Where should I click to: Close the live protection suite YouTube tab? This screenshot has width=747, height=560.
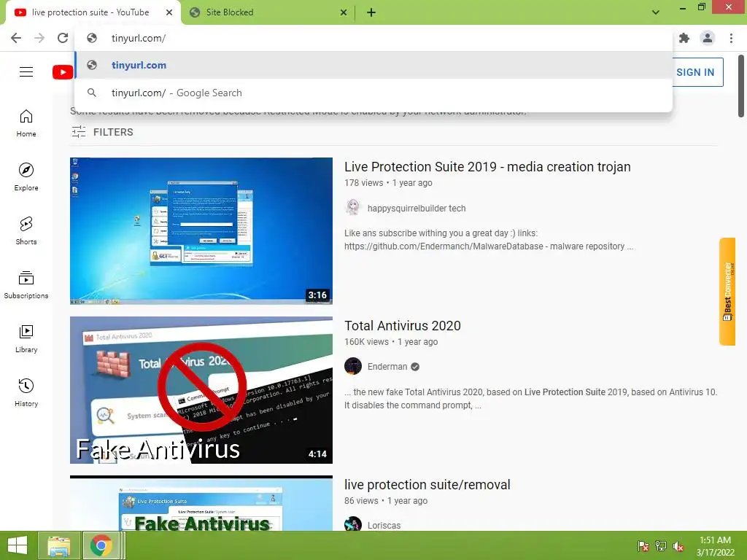click(169, 12)
